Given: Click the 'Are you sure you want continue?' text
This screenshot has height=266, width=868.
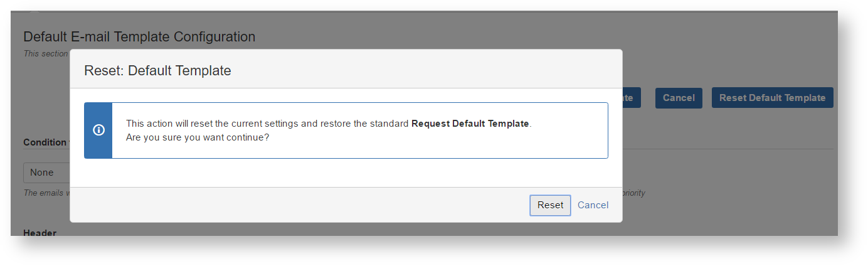Looking at the screenshot, I should tap(198, 137).
